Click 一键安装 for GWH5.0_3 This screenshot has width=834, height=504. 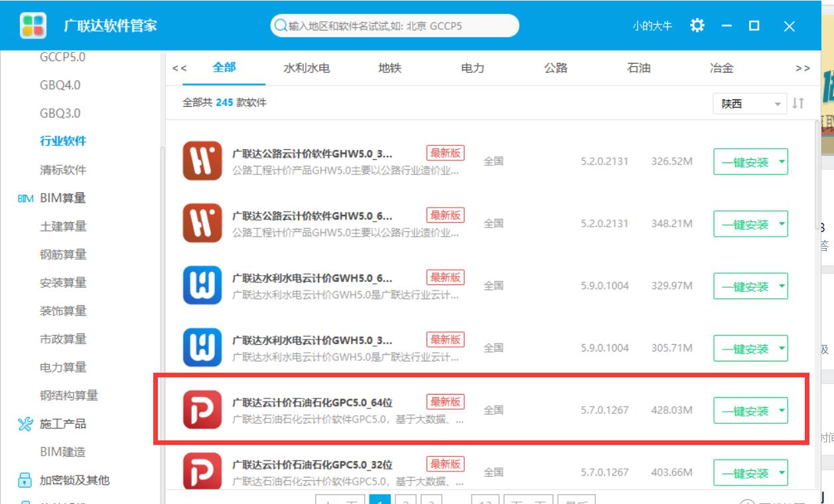(744, 349)
